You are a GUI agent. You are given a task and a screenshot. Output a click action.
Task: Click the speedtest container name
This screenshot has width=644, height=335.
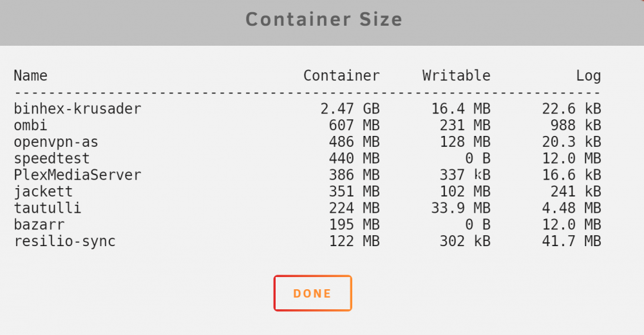(x=52, y=158)
